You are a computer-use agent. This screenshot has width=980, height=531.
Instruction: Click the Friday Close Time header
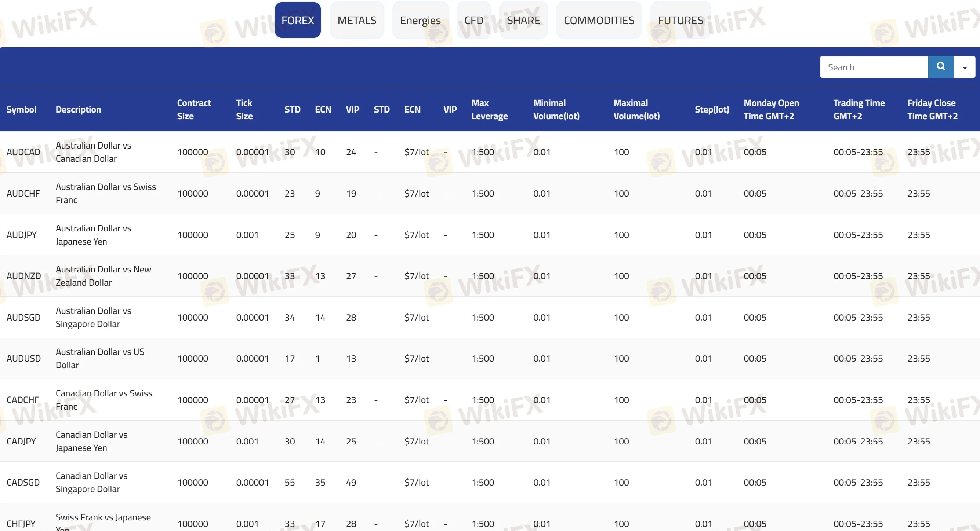pos(932,110)
